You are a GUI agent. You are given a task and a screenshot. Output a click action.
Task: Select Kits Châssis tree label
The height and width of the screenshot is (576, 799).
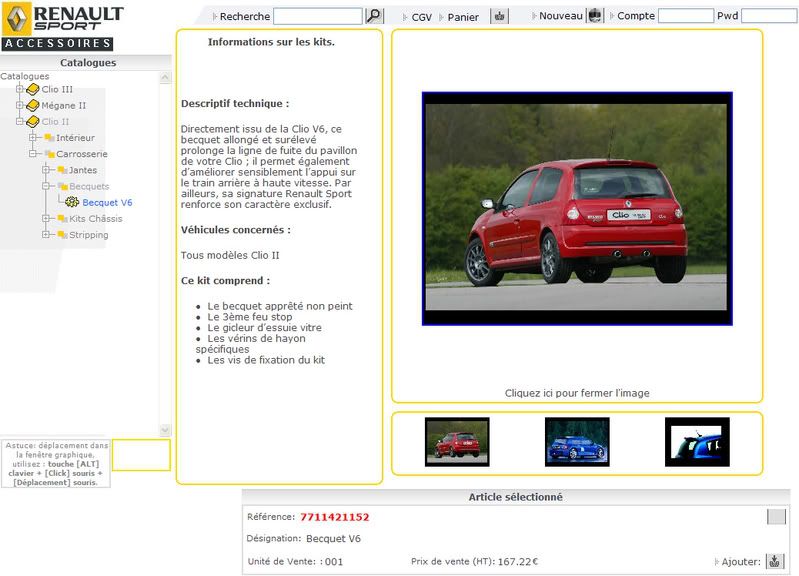click(x=96, y=219)
